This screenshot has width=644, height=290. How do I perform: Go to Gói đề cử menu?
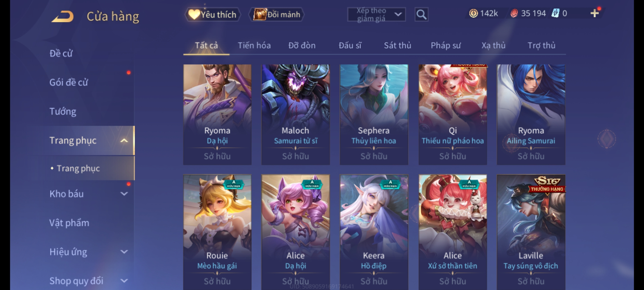click(69, 82)
